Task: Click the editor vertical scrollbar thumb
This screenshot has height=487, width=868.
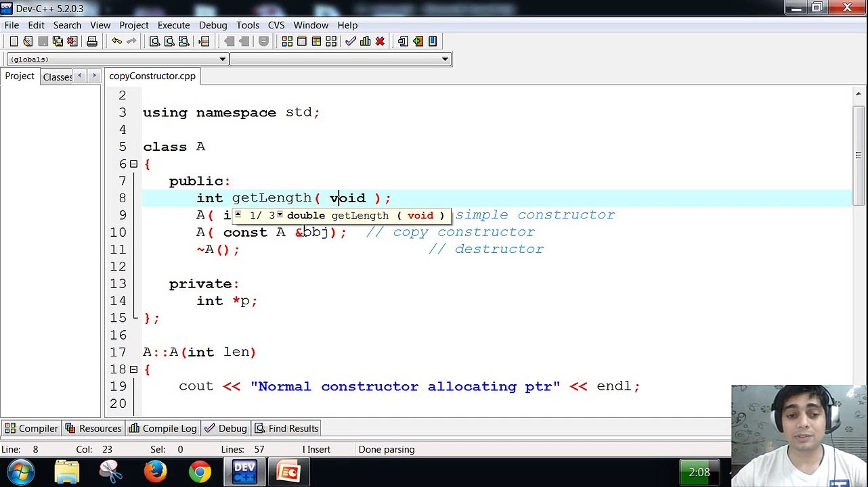Action: pos(859,156)
